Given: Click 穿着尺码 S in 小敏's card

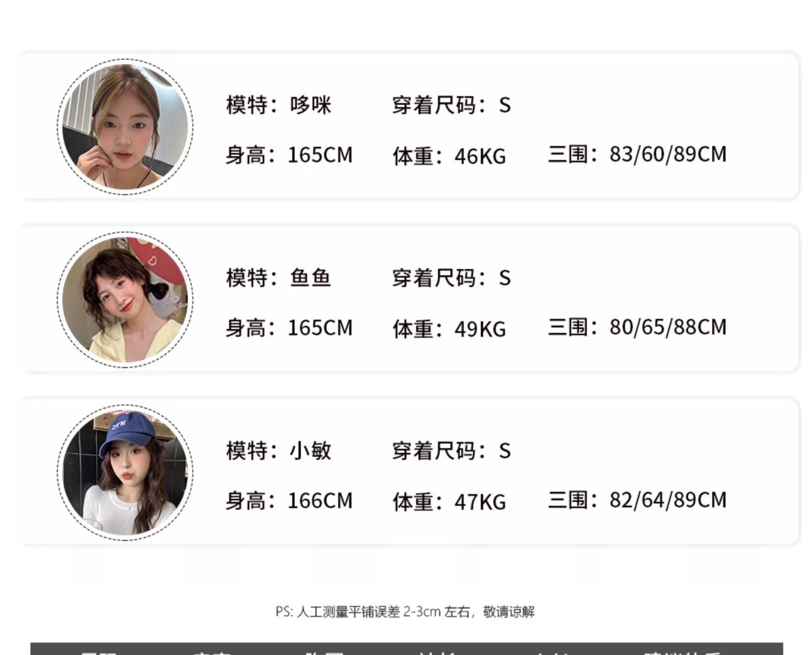Looking at the screenshot, I should pyautogui.click(x=451, y=451).
